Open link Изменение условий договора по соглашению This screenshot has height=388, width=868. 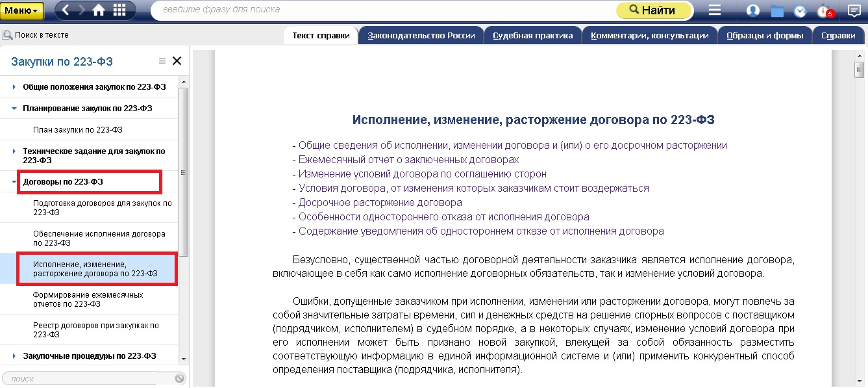tap(423, 174)
